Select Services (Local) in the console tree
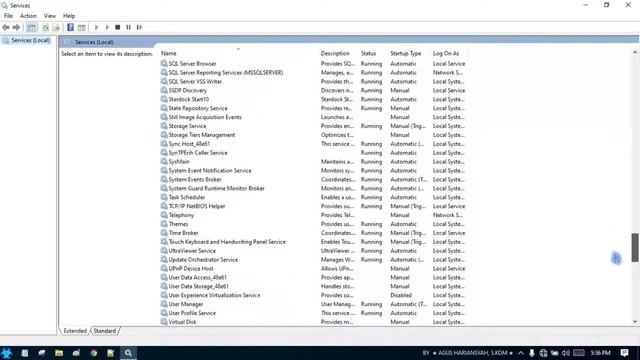640x360 pixels. pos(30,40)
